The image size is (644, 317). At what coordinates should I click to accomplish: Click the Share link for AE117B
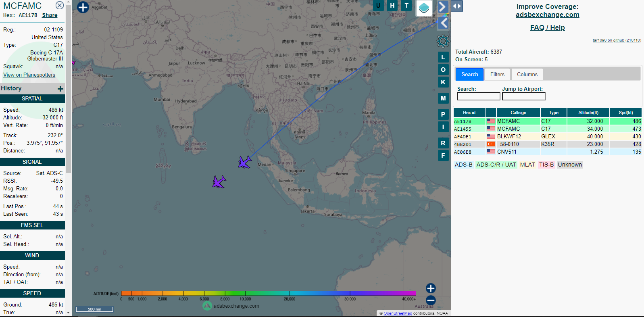(x=50, y=15)
